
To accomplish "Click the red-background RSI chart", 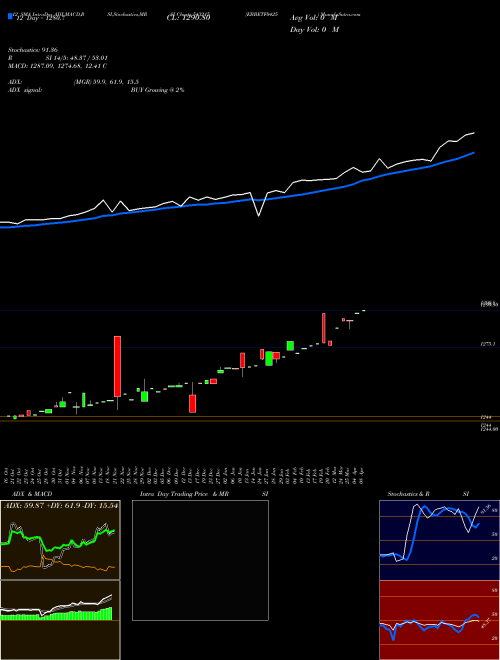I will point(439,620).
